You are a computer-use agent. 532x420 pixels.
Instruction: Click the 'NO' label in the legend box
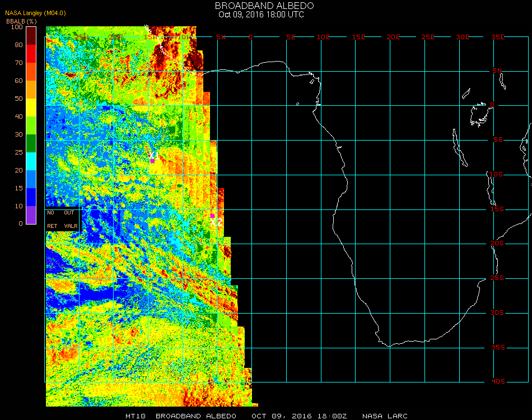(x=50, y=213)
